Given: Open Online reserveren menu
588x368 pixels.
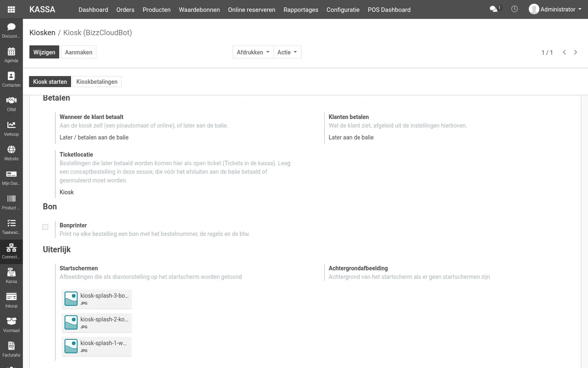Looking at the screenshot, I should point(252,10).
